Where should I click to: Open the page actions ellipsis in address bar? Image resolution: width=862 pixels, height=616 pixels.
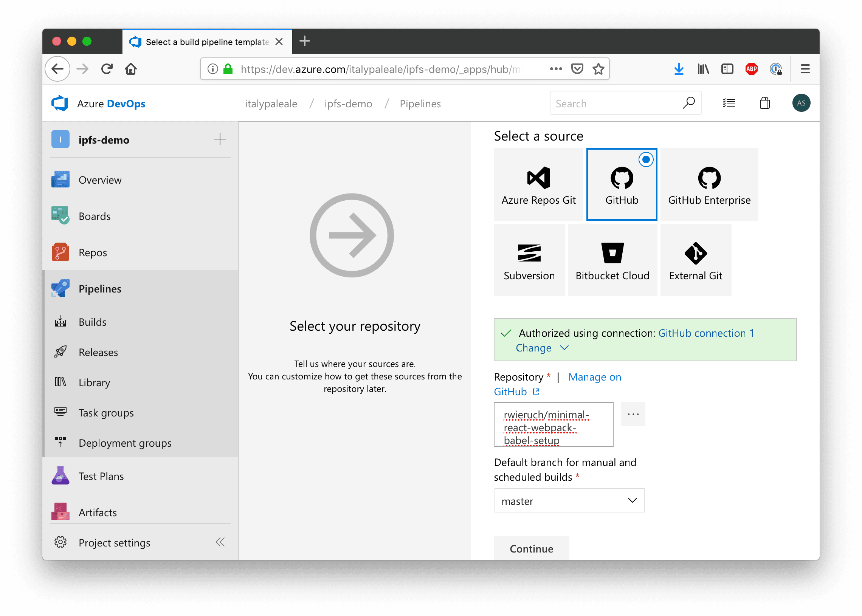click(x=556, y=69)
